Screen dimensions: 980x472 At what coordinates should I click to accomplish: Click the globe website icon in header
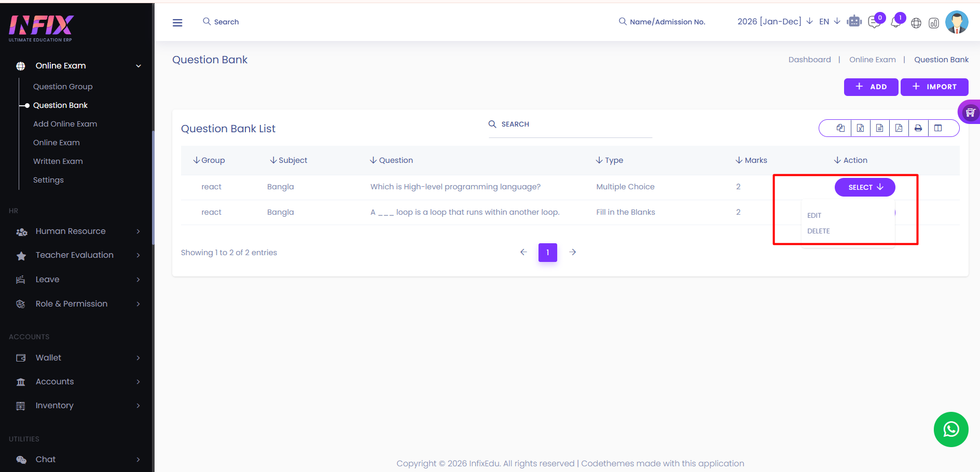(x=916, y=23)
